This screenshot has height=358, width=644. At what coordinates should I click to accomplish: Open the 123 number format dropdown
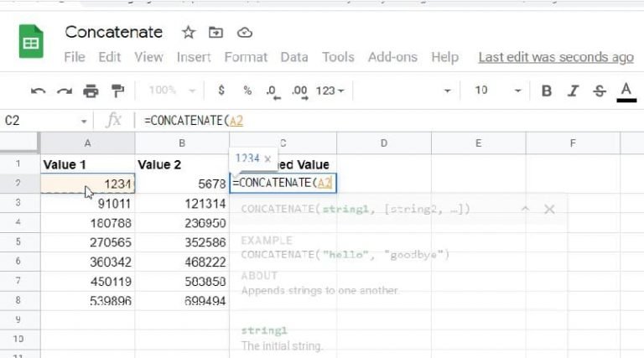coord(330,91)
